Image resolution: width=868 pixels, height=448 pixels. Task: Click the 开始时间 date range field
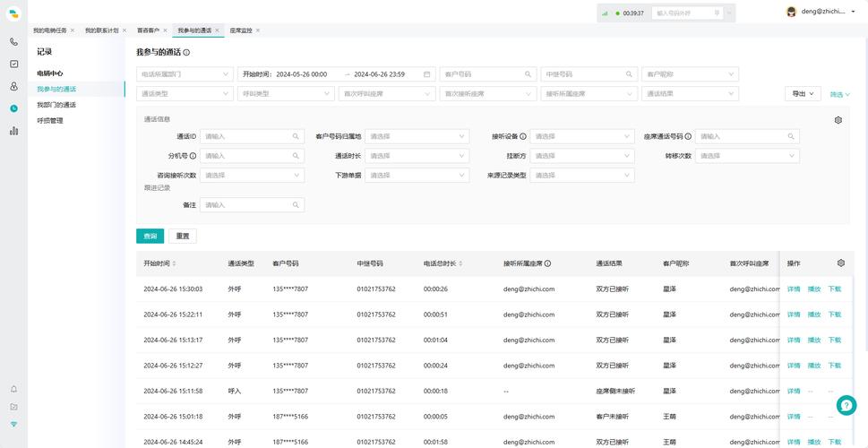[x=336, y=74]
